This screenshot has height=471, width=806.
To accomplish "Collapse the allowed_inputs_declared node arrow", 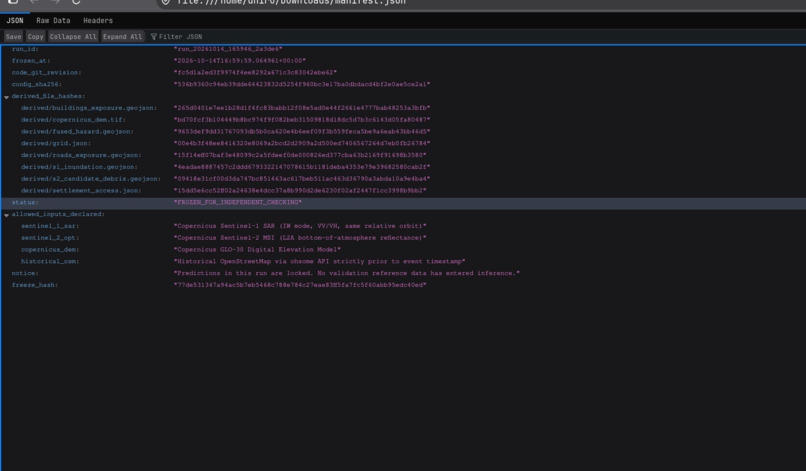I will click(7, 215).
